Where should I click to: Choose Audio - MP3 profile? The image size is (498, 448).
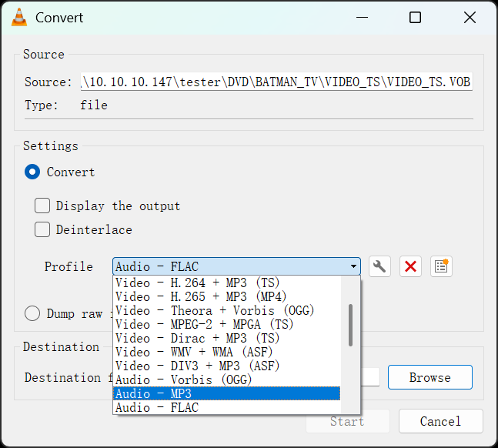[226, 393]
